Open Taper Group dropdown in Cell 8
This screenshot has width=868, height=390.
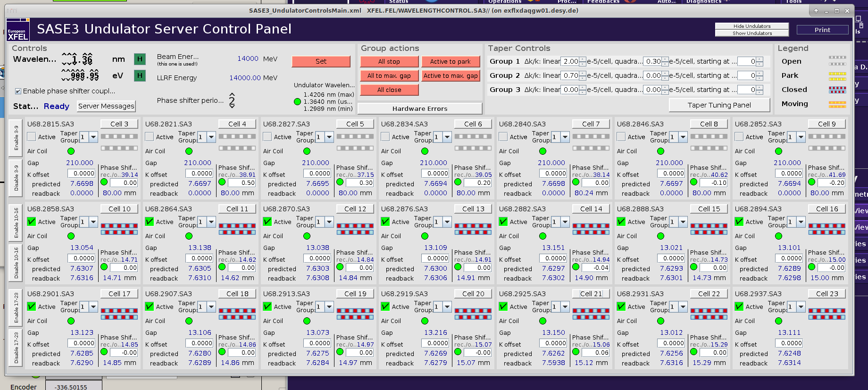click(x=683, y=137)
